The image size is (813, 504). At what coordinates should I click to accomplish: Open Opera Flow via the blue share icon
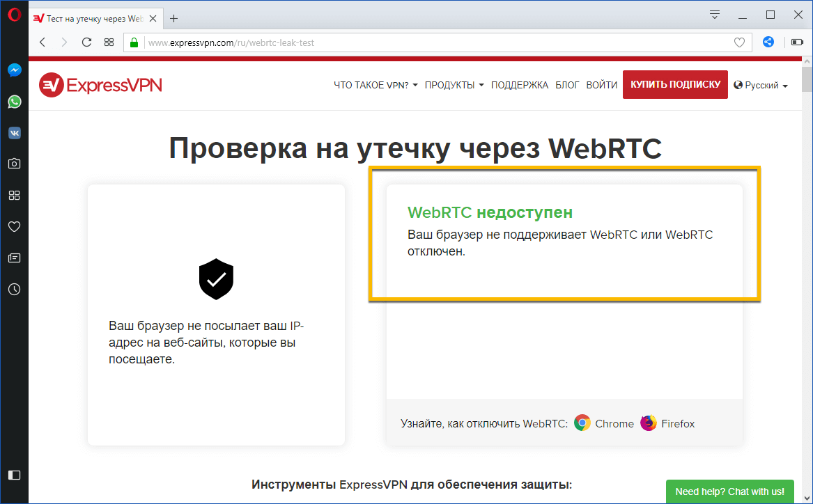(x=768, y=42)
